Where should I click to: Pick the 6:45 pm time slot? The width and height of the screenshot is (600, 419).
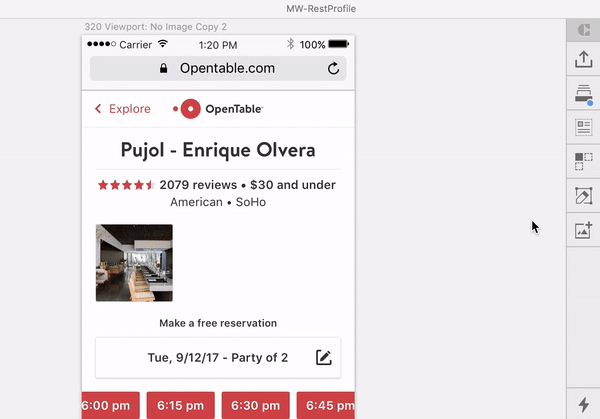coord(326,405)
